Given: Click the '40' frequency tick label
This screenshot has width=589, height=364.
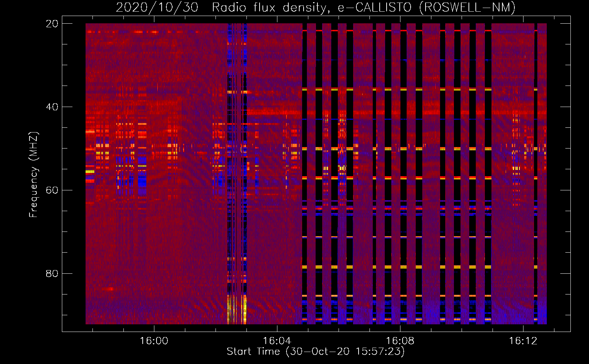Looking at the screenshot, I should (52, 107).
